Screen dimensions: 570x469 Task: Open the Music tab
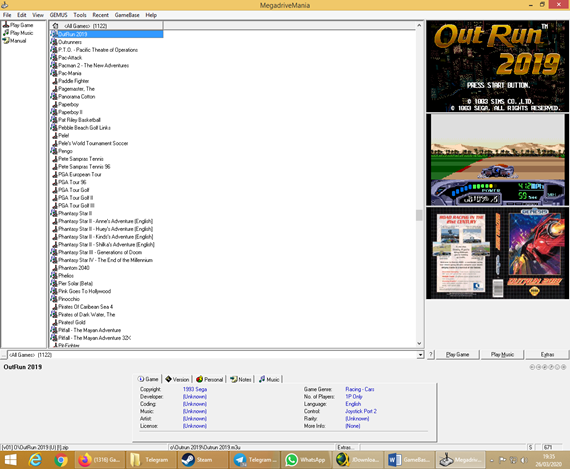tap(269, 379)
